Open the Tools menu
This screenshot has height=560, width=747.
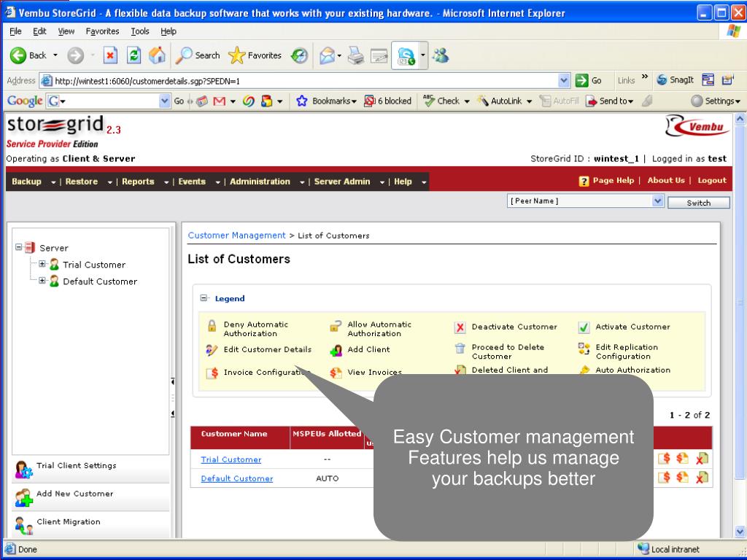pyautogui.click(x=140, y=31)
